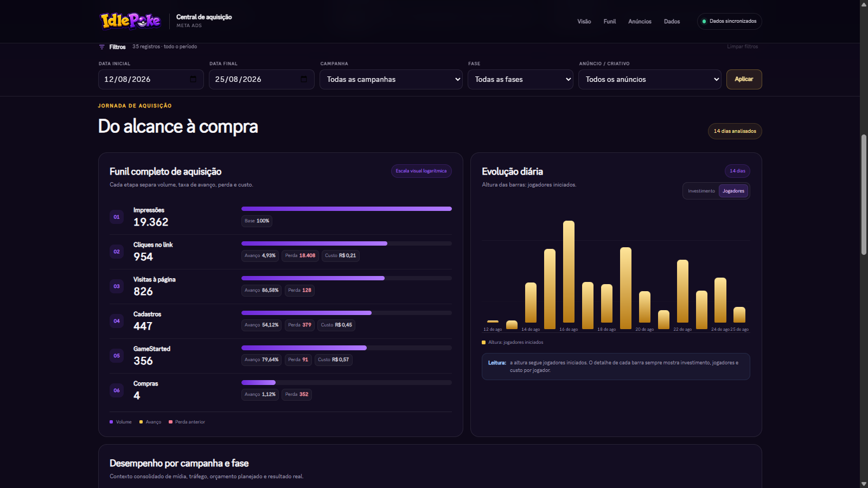This screenshot has height=488, width=868.
Task: Go to the Funil nav item
Action: point(610,22)
